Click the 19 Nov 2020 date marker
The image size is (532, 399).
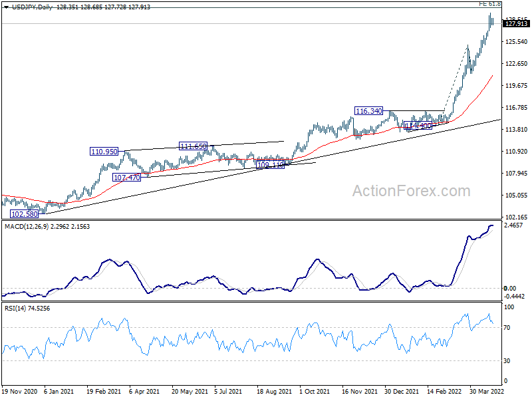click(19, 392)
